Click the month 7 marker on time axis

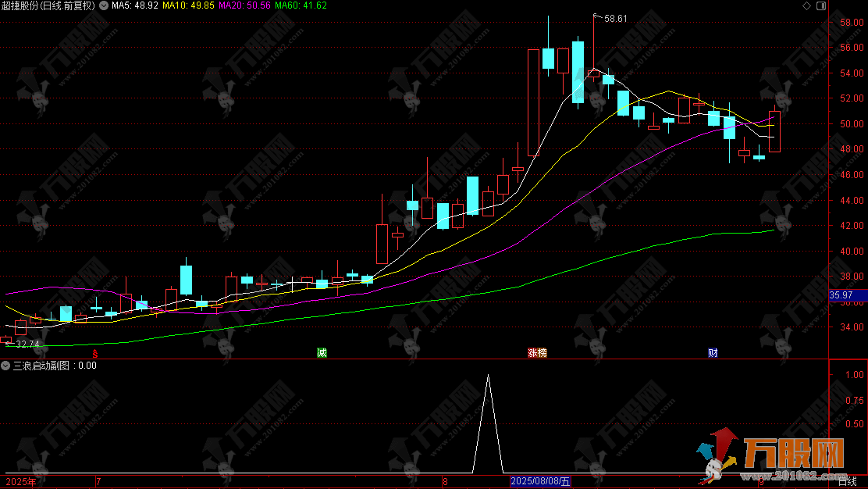tap(98, 482)
